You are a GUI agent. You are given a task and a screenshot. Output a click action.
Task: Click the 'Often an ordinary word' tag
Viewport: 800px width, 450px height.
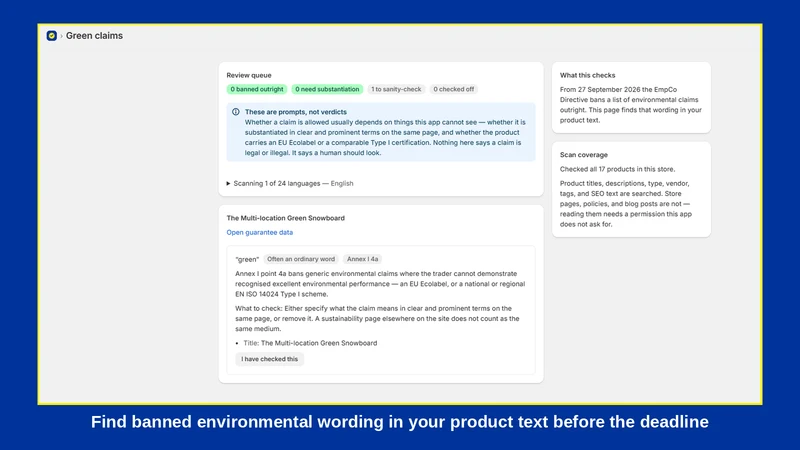point(301,259)
